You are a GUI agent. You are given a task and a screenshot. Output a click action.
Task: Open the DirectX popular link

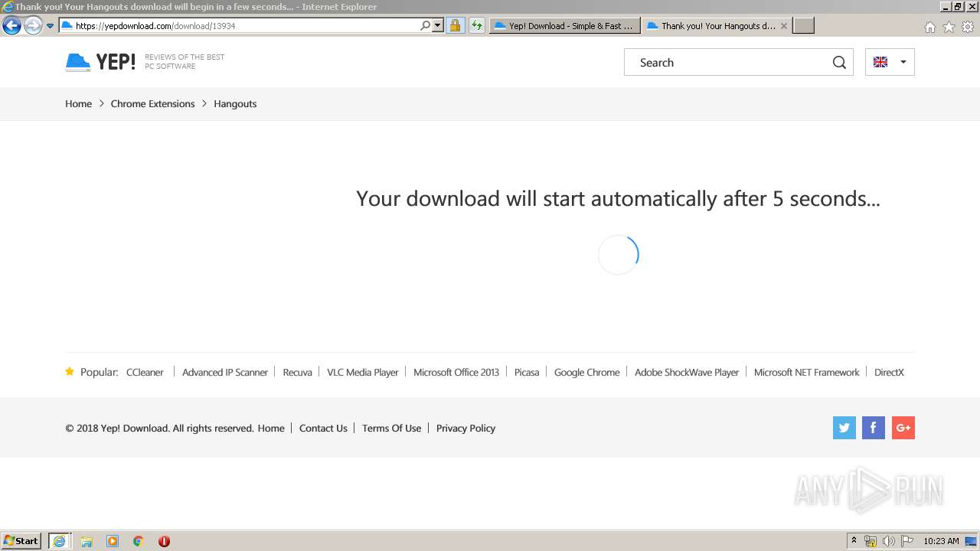(889, 372)
